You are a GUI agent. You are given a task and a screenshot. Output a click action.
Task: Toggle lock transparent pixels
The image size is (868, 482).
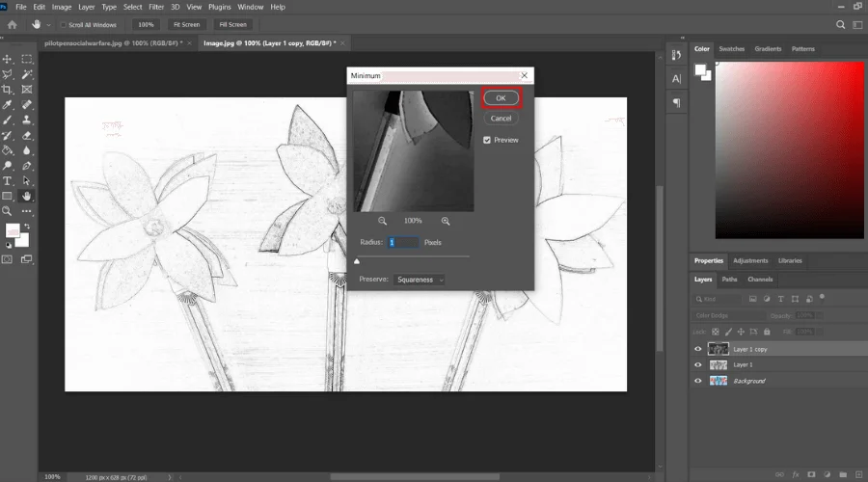coord(716,332)
